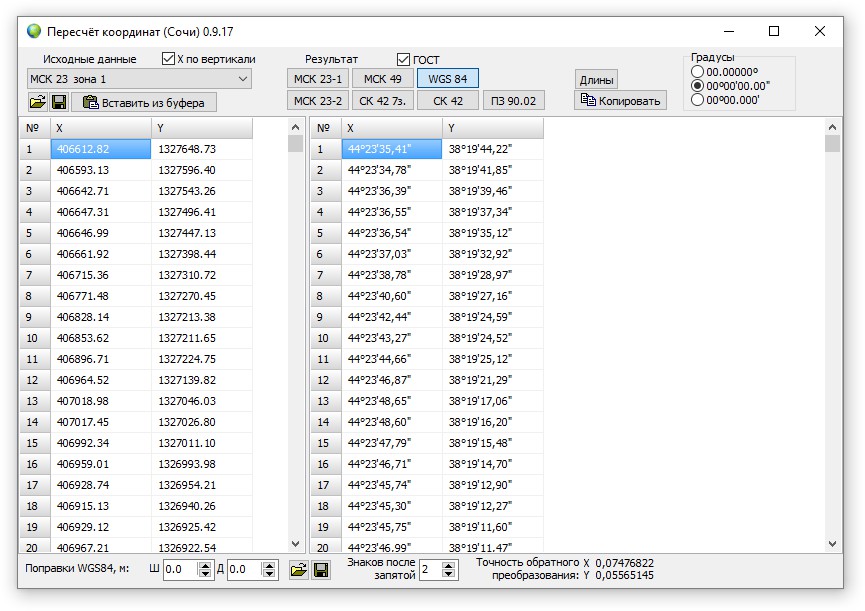The image size is (865, 611).
Task: Click source table scrollbar down arrow
Action: (x=296, y=544)
